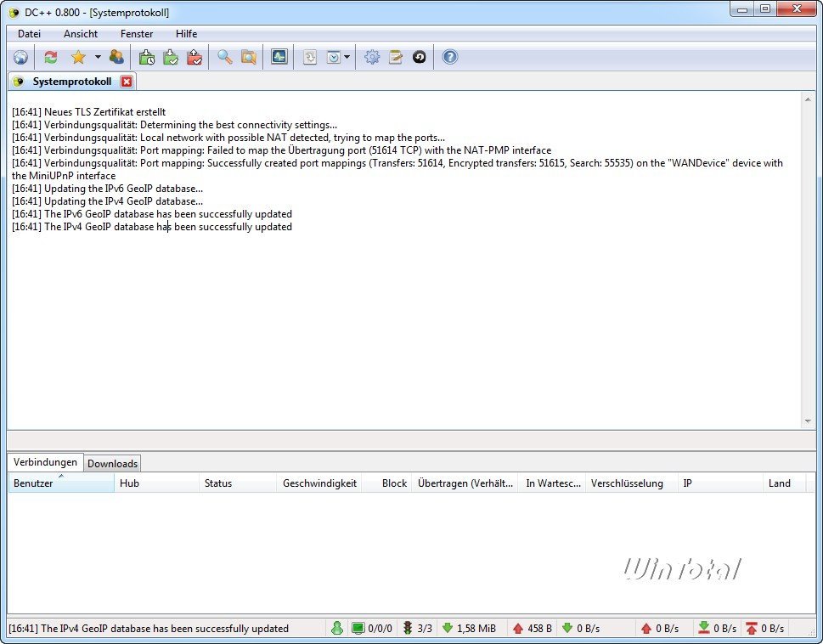
Task: Sort by the Geschwindigkeit column header
Action: point(319,483)
